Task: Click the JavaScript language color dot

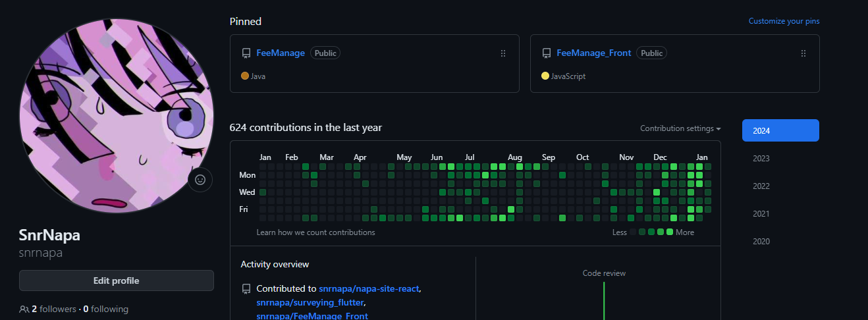Action: (545, 76)
